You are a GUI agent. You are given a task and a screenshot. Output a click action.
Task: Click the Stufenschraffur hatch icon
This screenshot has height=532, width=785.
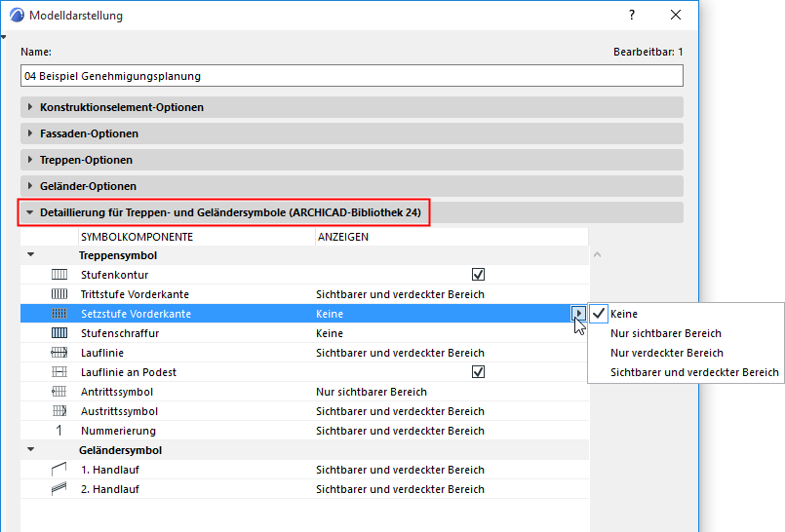(x=59, y=333)
